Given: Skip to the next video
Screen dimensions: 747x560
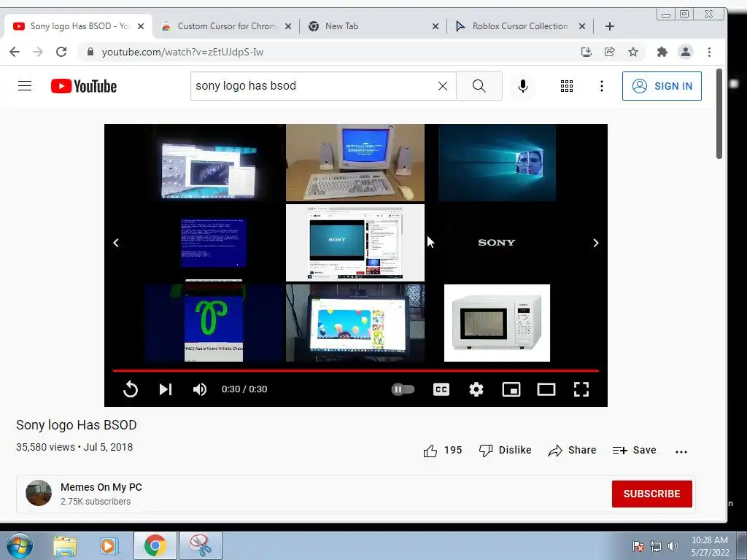Looking at the screenshot, I should [165, 389].
